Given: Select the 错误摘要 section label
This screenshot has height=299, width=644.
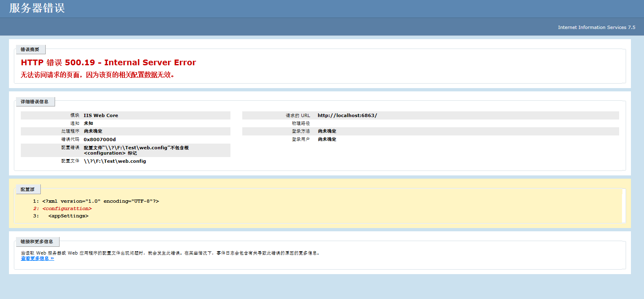Looking at the screenshot, I should click(30, 49).
